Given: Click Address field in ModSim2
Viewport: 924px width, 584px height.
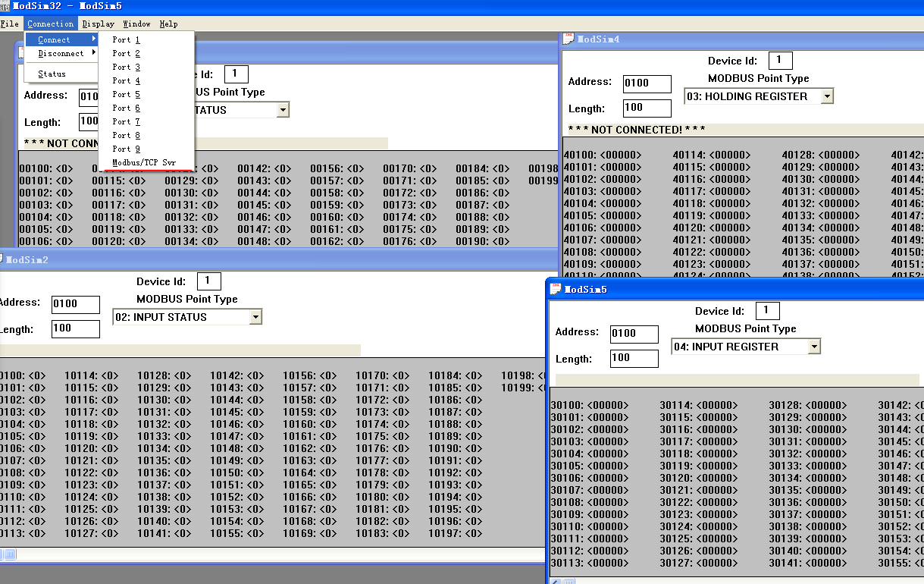Looking at the screenshot, I should click(x=76, y=304).
